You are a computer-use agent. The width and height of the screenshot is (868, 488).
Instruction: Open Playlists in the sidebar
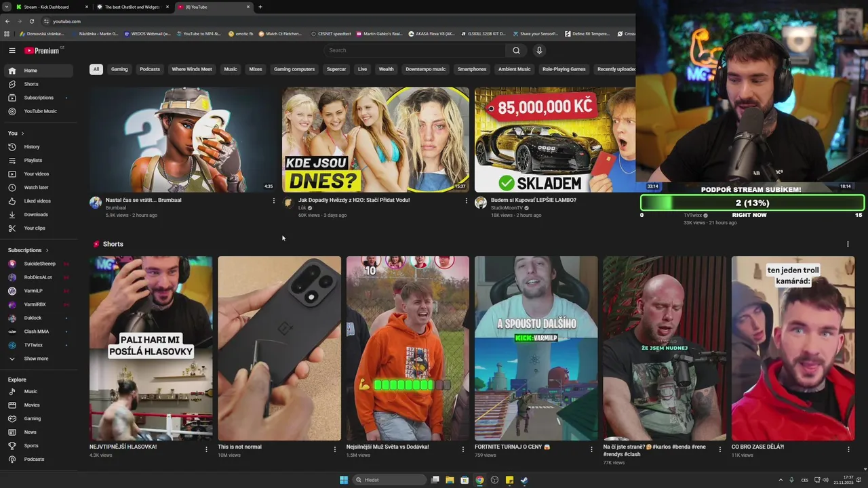point(37,160)
